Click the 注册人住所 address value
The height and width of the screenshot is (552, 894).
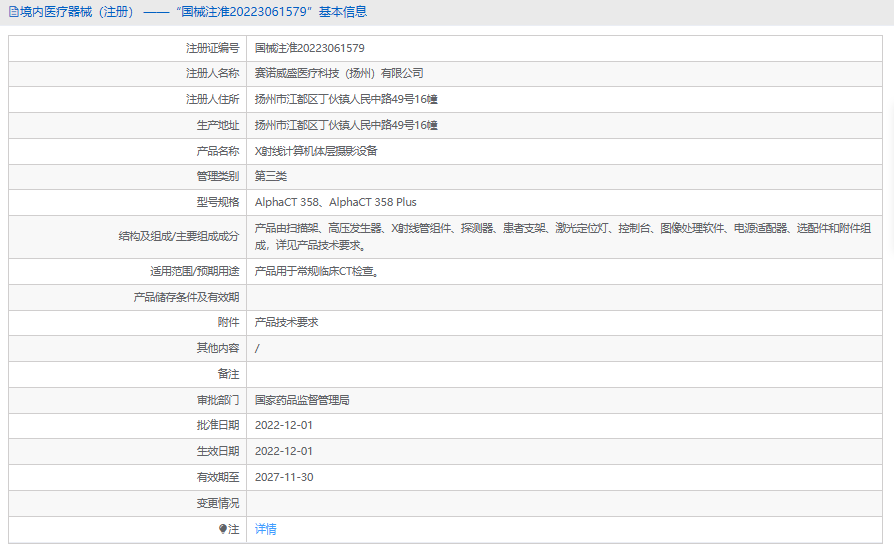click(x=346, y=99)
